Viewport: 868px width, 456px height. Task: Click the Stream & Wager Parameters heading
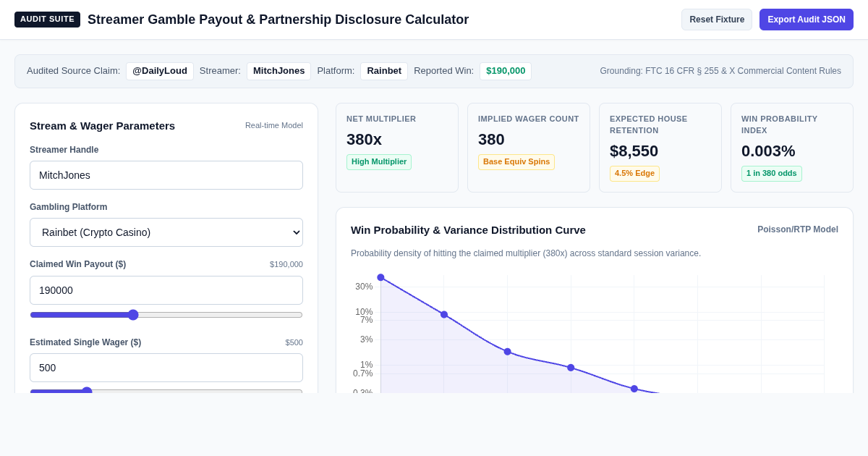click(102, 125)
